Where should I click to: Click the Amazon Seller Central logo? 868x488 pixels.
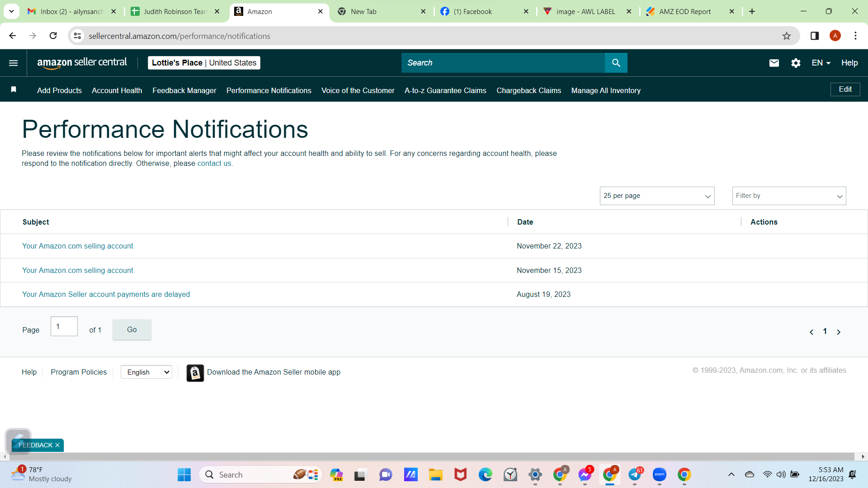point(82,63)
